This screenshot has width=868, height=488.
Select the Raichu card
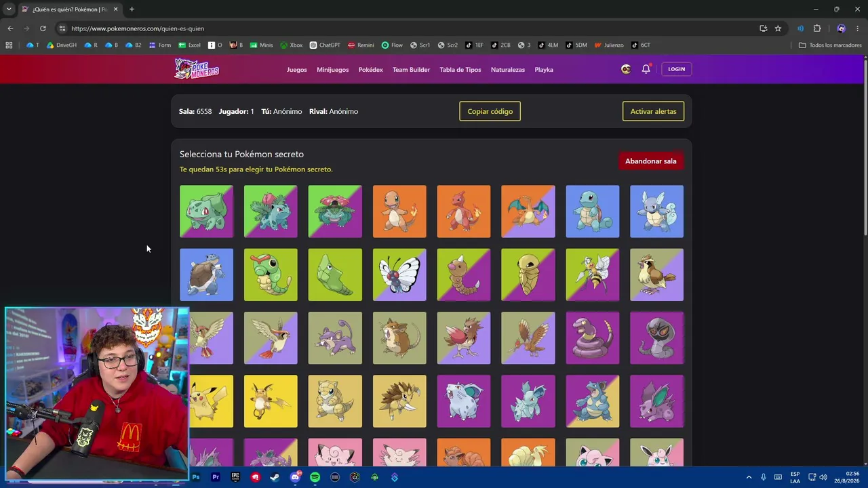(271, 401)
